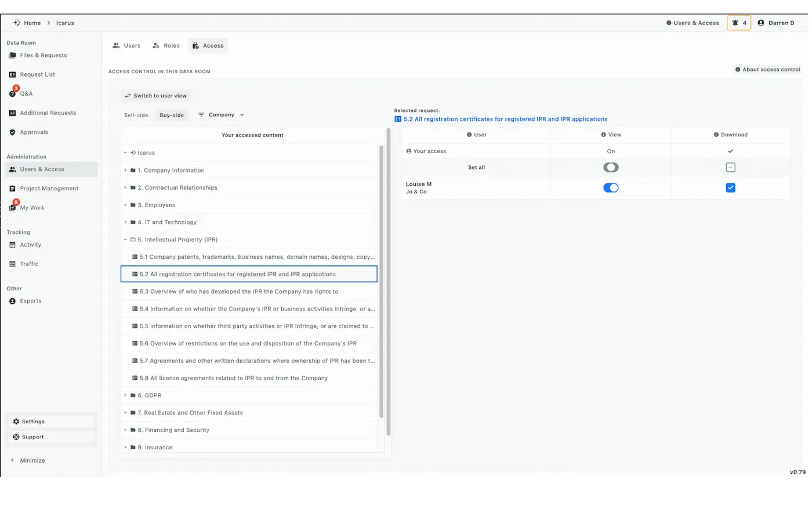The height and width of the screenshot is (508, 812).
Task: Click info icon next to Download column
Action: click(716, 135)
